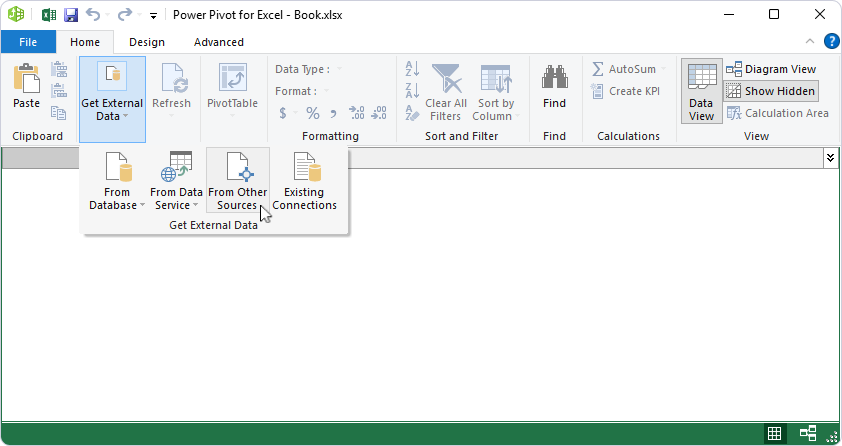Sort Z to A descending icon
This screenshot has width=842, height=446.
tap(412, 91)
